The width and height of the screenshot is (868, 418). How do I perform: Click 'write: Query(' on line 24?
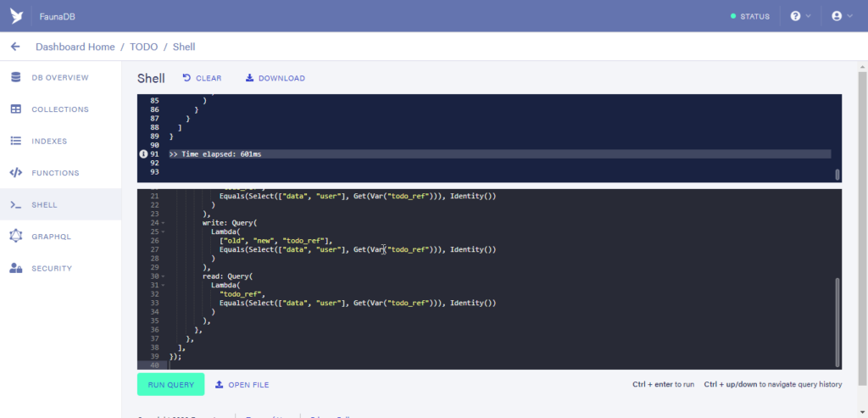coord(230,223)
